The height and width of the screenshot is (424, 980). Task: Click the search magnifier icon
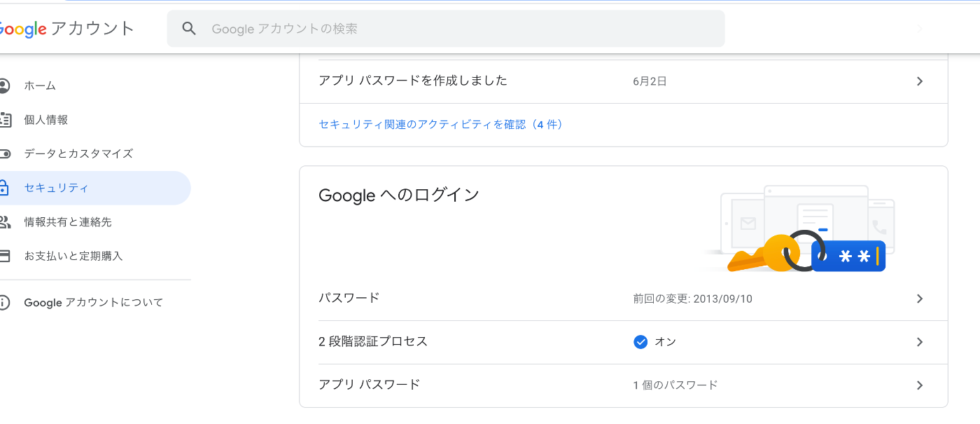pyautogui.click(x=189, y=29)
